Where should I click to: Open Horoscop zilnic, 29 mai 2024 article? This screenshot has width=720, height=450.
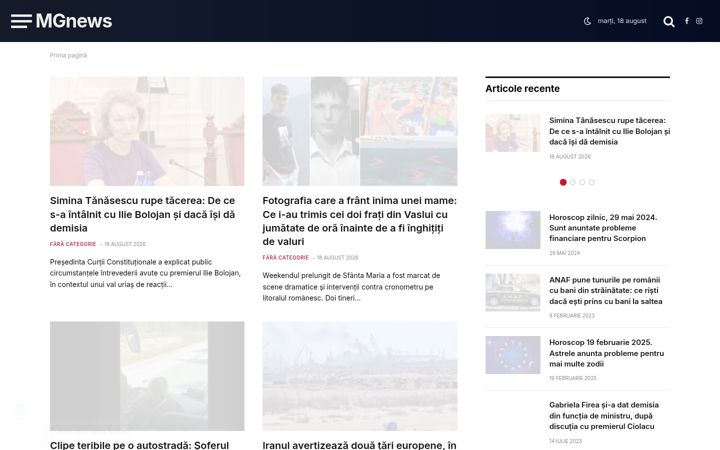603,228
